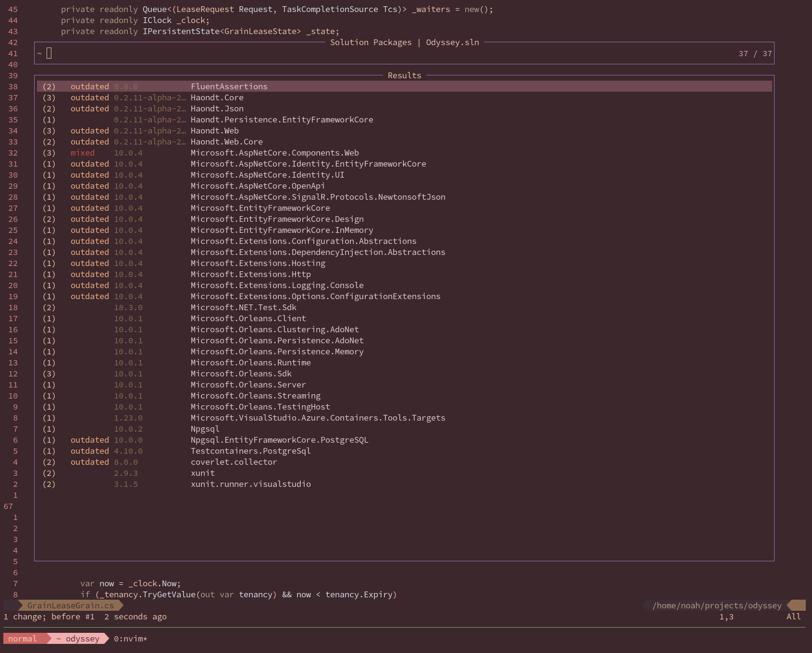Click the odyssey session segment in statusline
This screenshot has width=812, height=653.
click(81, 639)
